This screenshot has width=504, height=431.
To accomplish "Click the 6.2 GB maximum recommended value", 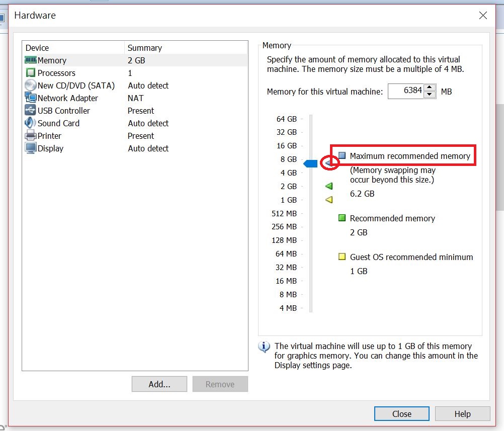I will 362,194.
